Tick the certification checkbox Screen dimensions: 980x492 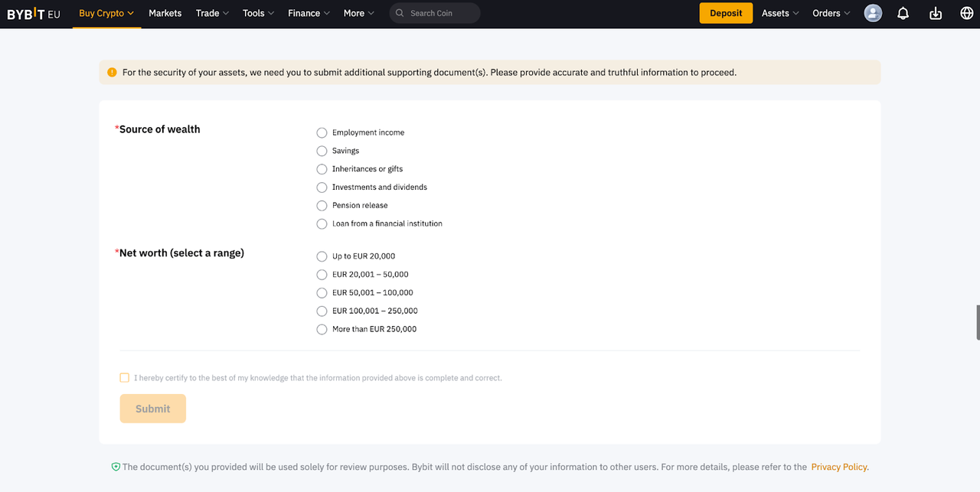click(125, 378)
